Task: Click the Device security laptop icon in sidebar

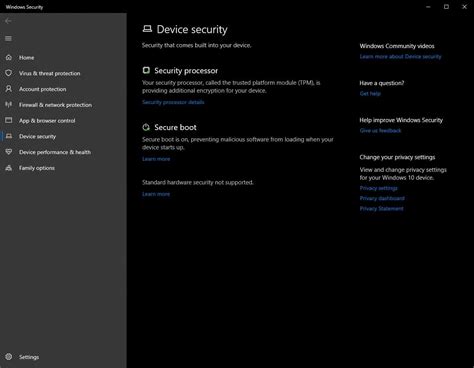Action: tap(9, 136)
